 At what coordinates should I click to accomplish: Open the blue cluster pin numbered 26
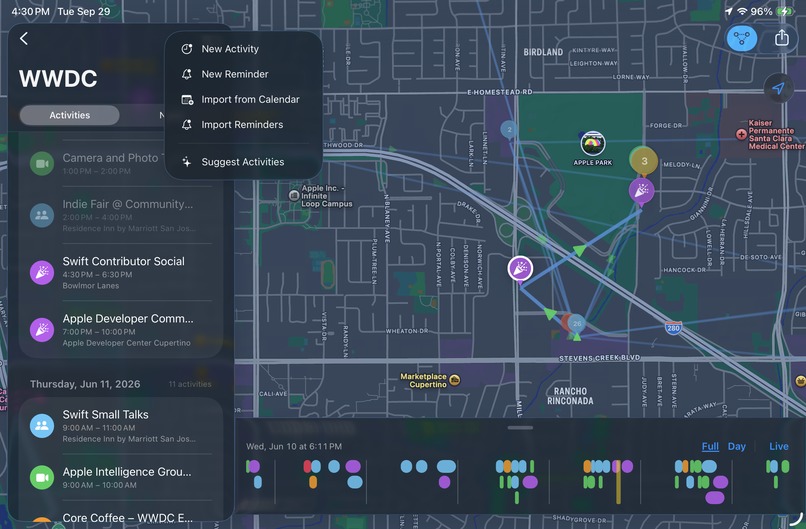(577, 324)
